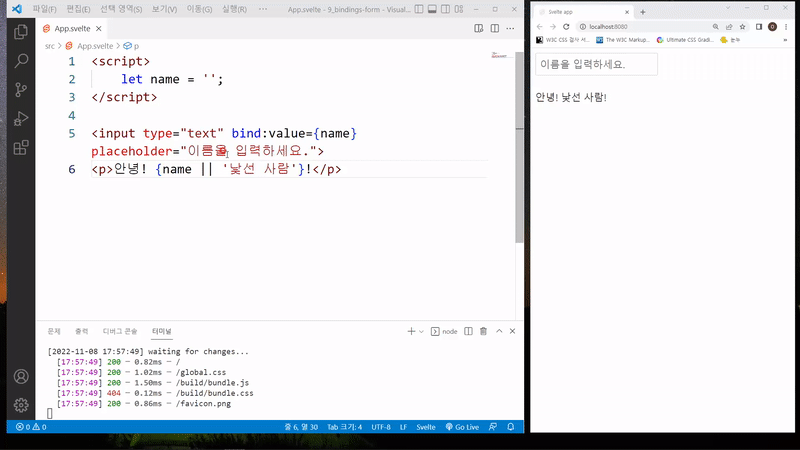Toggle the bottom panel layout icon
The image size is (800, 450).
432,9
